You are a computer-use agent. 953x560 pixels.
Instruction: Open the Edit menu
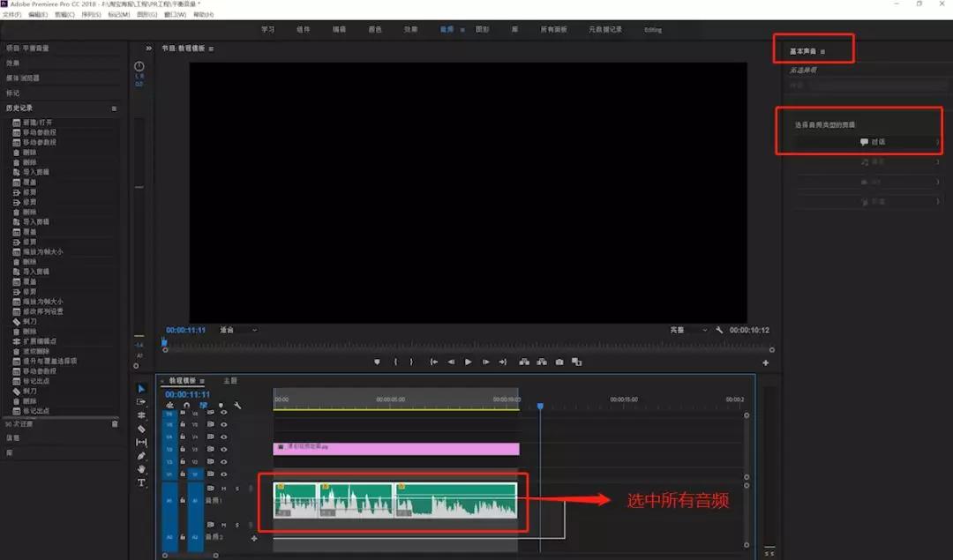(x=38, y=14)
